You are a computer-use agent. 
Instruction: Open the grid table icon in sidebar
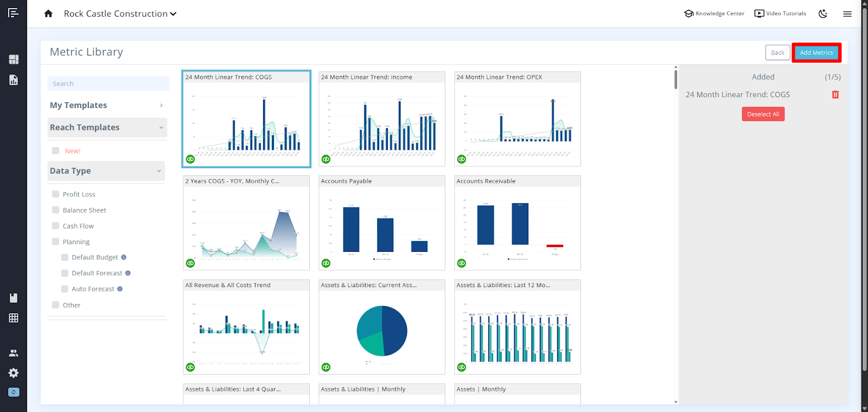14,318
